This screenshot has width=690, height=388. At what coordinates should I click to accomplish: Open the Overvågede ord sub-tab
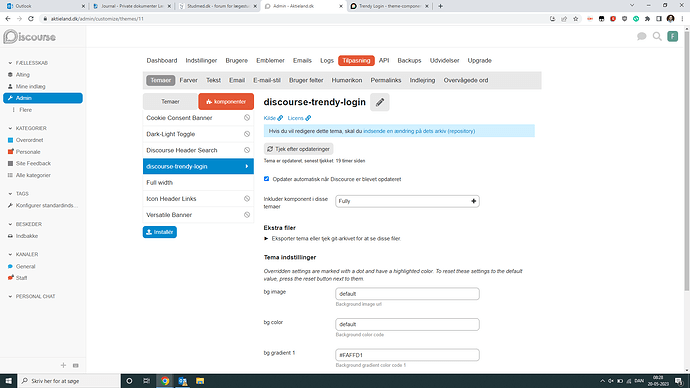coord(466,81)
